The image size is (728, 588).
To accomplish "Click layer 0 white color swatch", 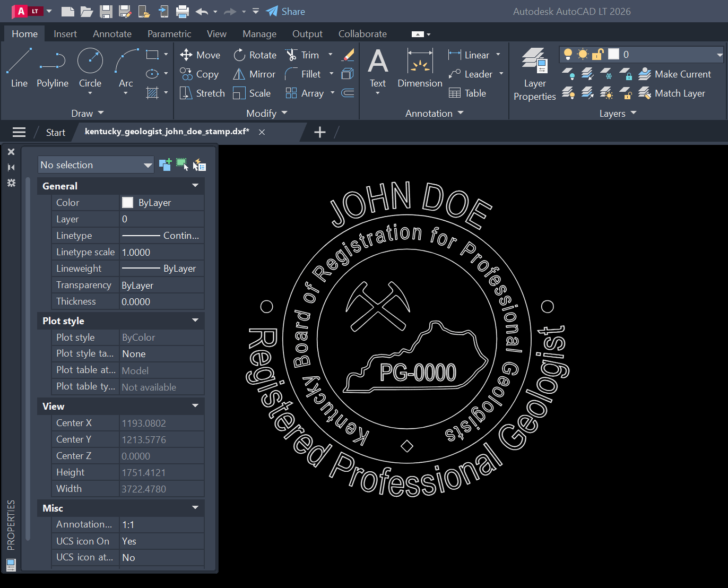I will (613, 54).
